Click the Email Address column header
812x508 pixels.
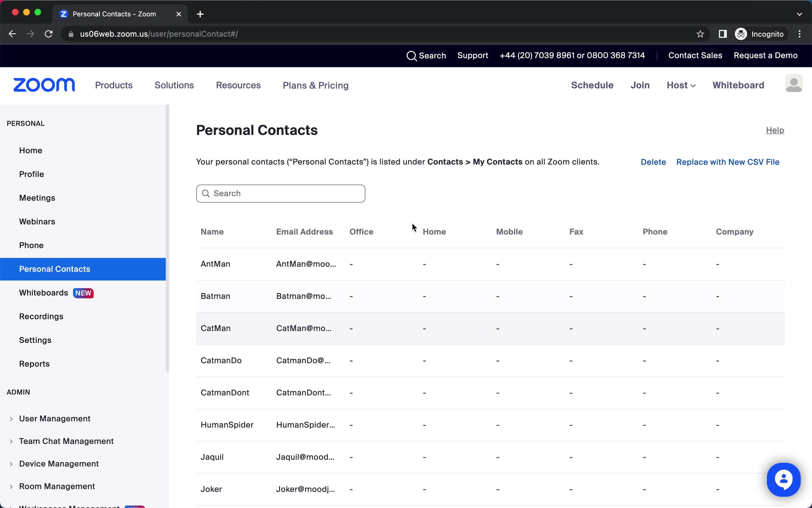click(x=304, y=232)
